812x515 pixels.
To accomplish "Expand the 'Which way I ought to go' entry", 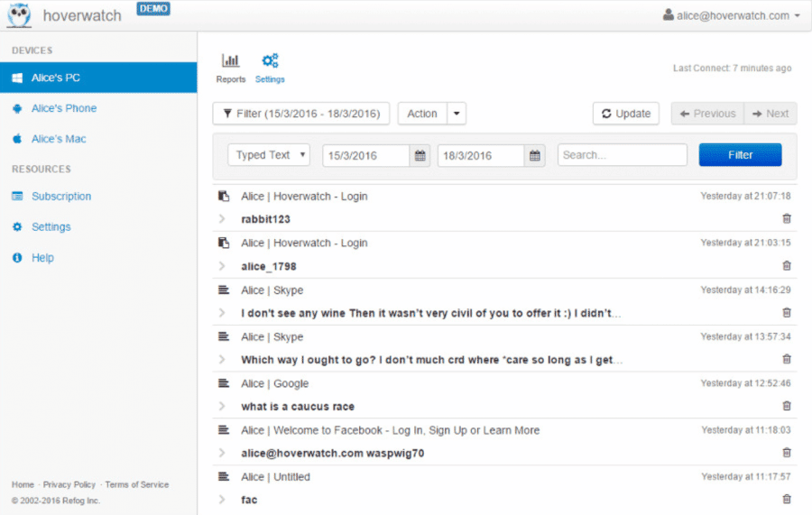I will (222, 359).
